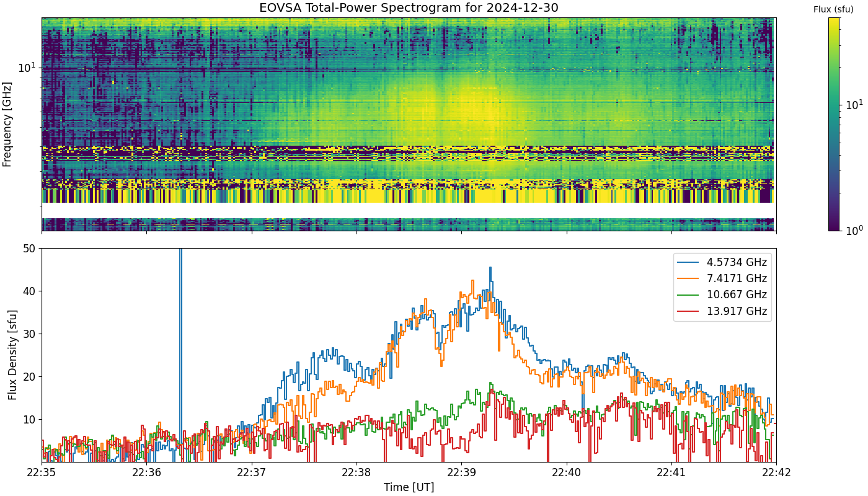Screen dimensions: 868x496
Task: Click the 22:40 time tick label
Action: tap(566, 472)
